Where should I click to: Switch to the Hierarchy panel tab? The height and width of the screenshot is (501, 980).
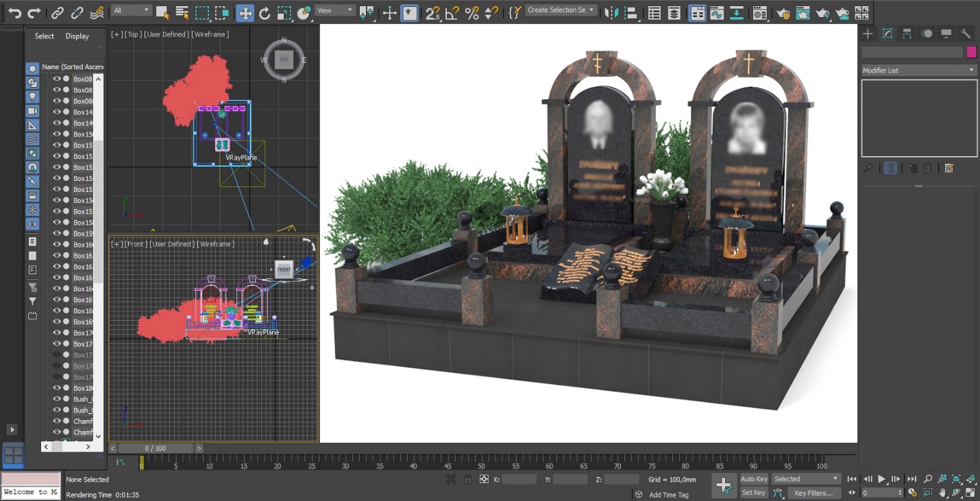coord(907,34)
